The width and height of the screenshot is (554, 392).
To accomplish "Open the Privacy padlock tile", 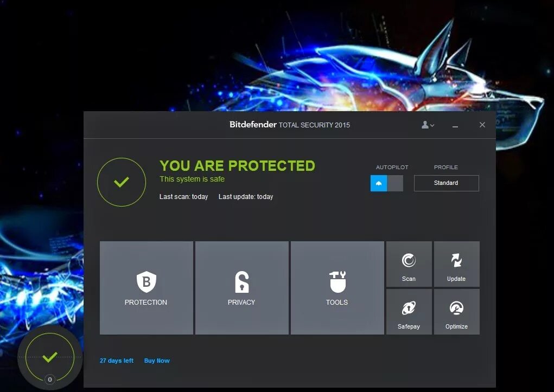I will click(241, 287).
